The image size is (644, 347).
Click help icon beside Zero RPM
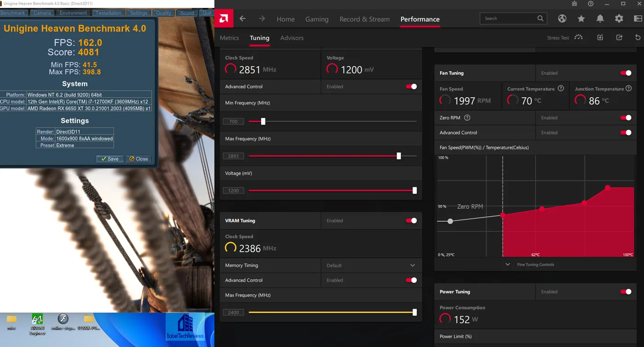coord(467,118)
